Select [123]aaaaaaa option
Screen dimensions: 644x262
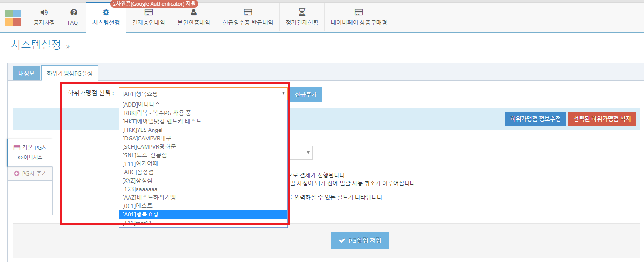(203, 189)
